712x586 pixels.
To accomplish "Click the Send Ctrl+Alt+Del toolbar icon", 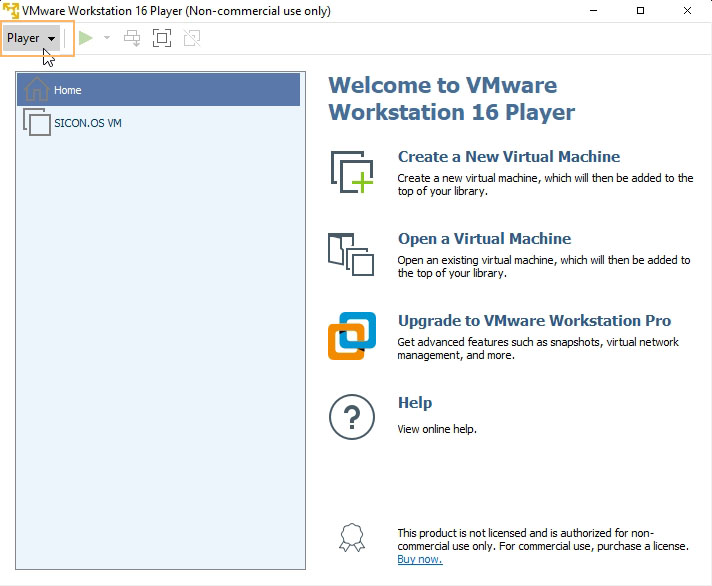I will [x=132, y=38].
